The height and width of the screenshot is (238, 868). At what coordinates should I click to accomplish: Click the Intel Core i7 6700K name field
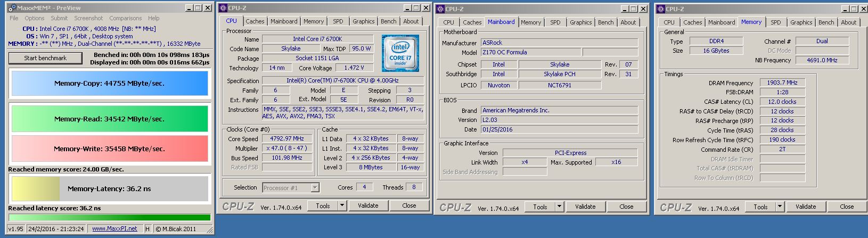(x=317, y=39)
